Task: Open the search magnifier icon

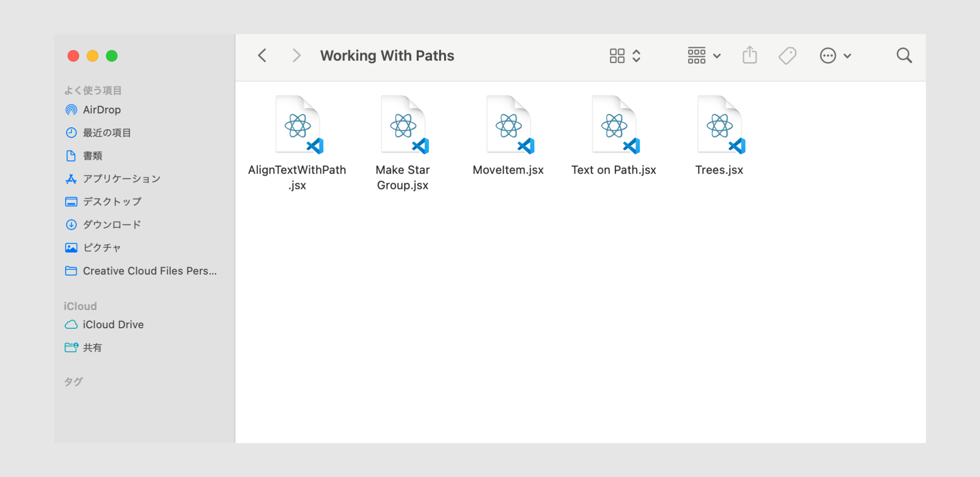Action: (904, 55)
